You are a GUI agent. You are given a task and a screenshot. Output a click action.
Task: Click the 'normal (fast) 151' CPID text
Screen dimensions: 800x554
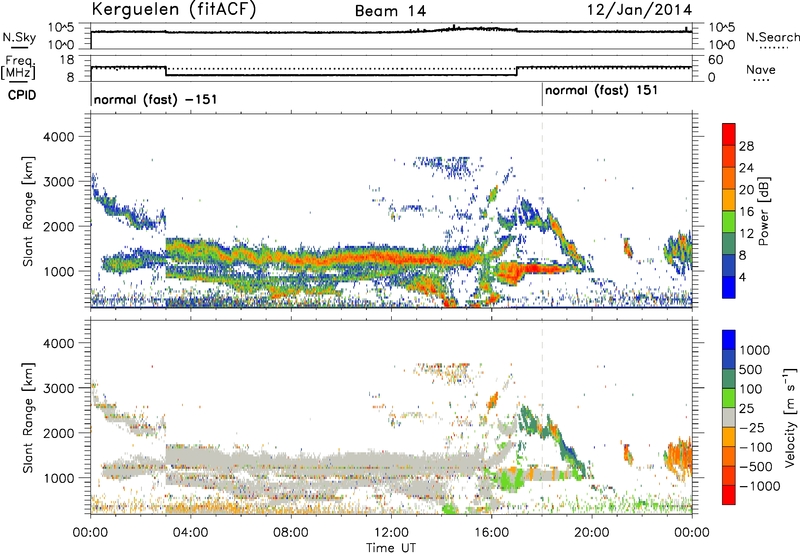601,91
